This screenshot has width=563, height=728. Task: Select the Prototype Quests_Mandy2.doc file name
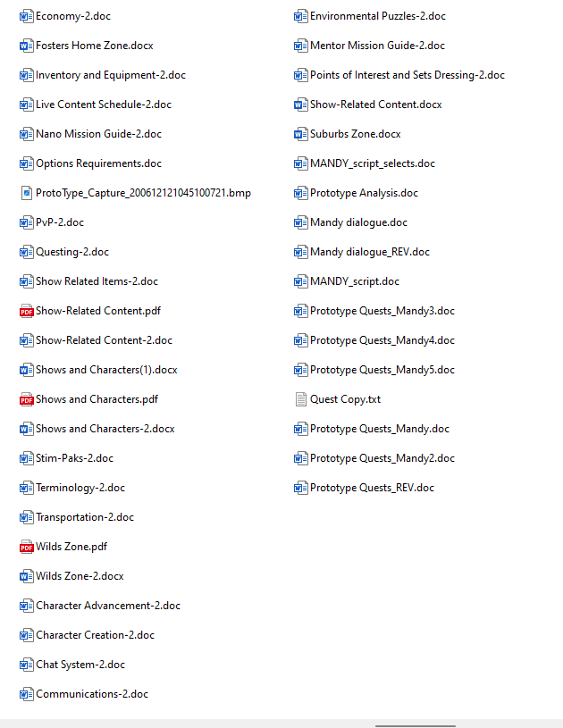[382, 458]
